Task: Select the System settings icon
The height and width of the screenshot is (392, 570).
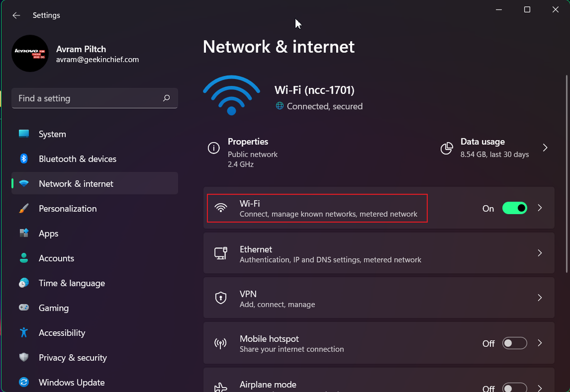Action: (x=23, y=134)
